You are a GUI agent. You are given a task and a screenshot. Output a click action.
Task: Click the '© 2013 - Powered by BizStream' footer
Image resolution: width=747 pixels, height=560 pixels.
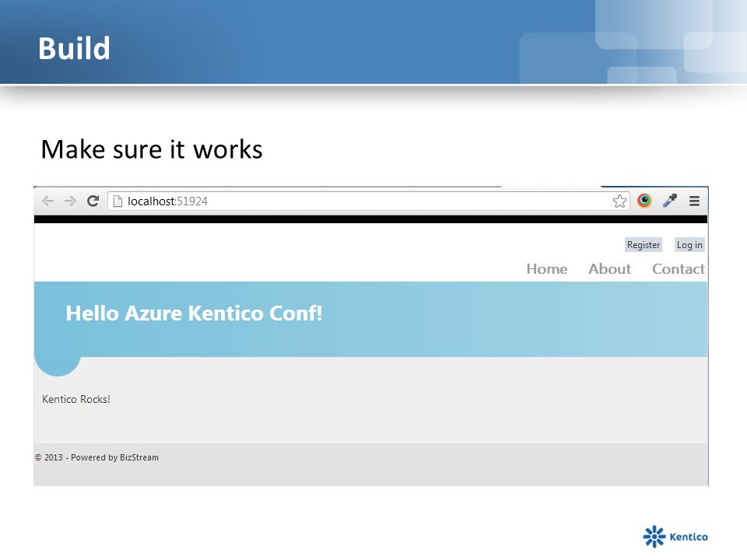96,457
